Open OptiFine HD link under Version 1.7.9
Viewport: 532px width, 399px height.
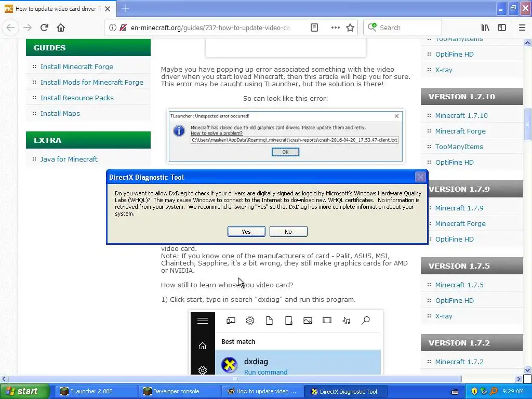(x=454, y=239)
